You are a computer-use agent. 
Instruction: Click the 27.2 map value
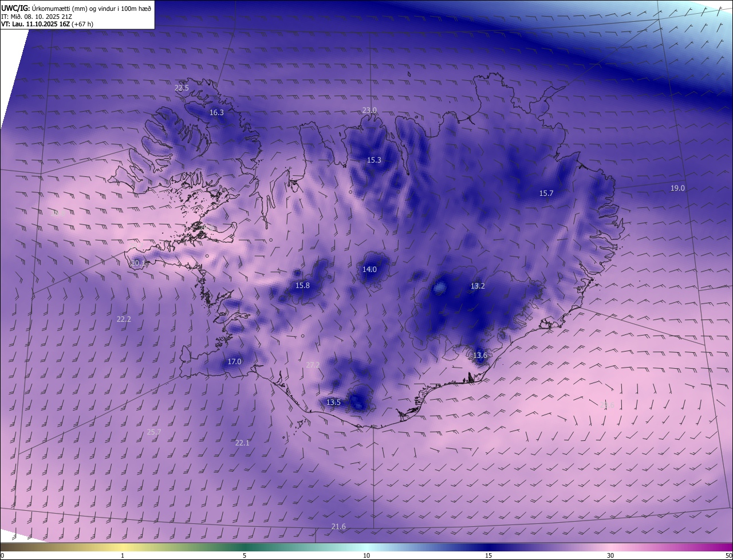pos(313,365)
